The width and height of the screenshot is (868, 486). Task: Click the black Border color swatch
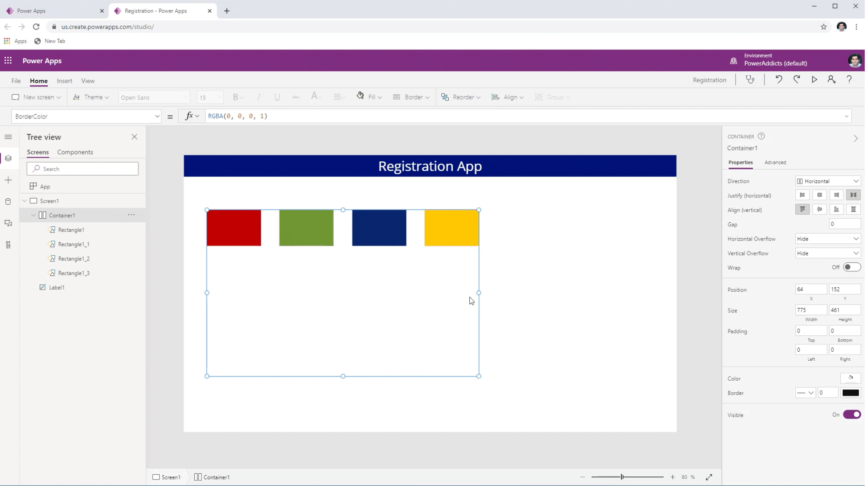(x=851, y=393)
